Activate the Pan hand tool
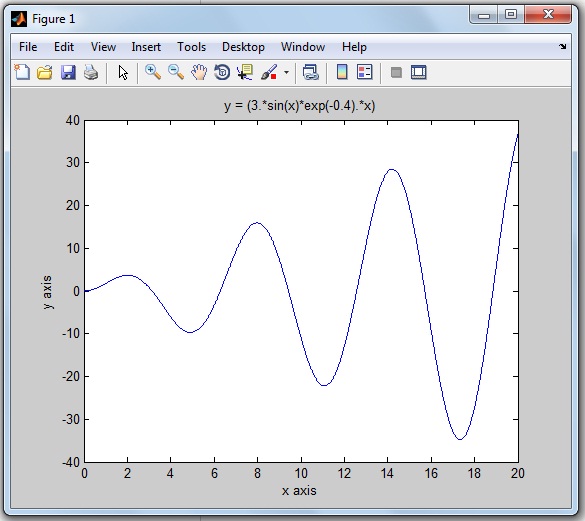The image size is (585, 521). coord(199,72)
